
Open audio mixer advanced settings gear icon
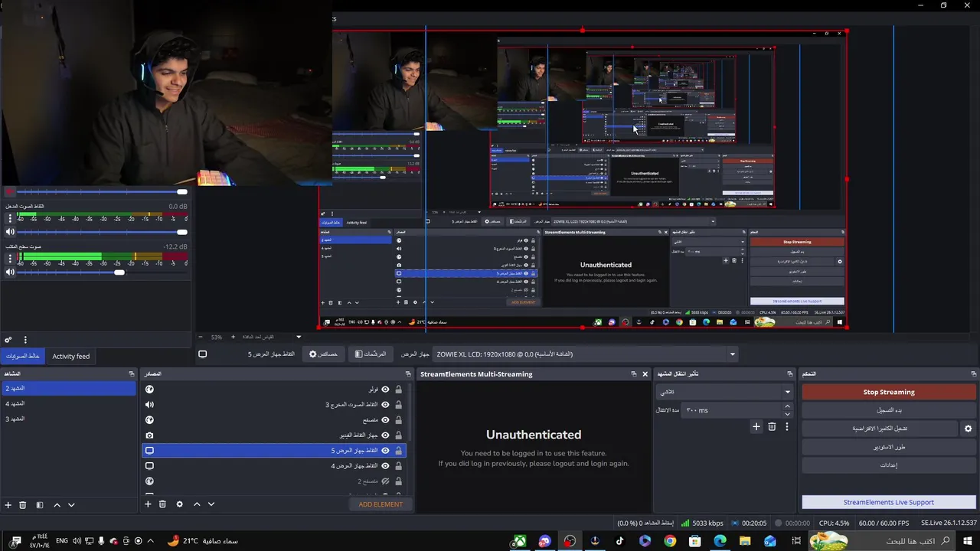click(x=8, y=340)
